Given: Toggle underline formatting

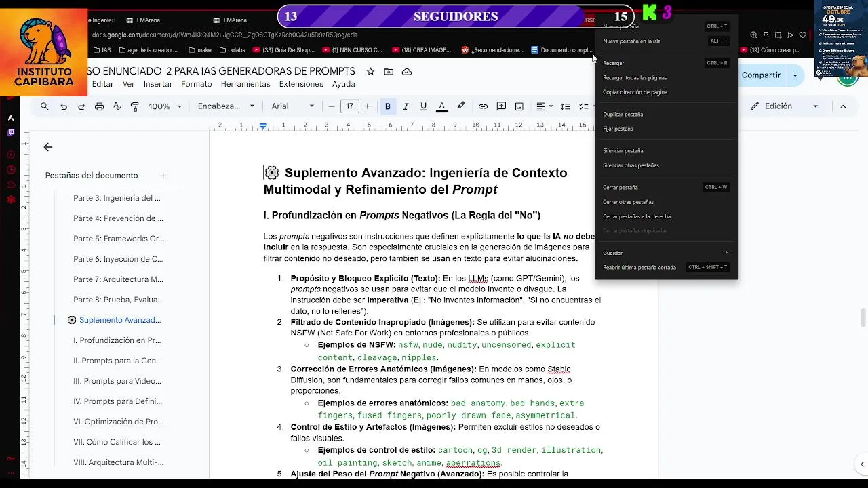Looking at the screenshot, I should [x=423, y=106].
